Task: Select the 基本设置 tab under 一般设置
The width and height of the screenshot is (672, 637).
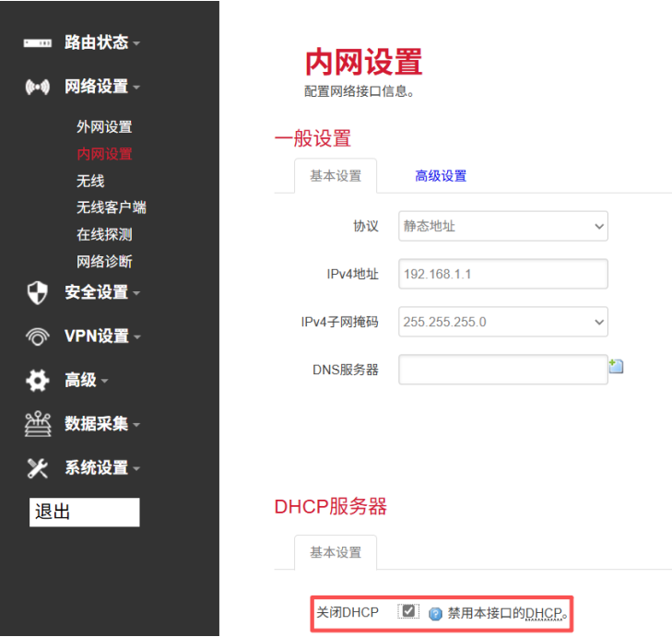Action: [336, 176]
